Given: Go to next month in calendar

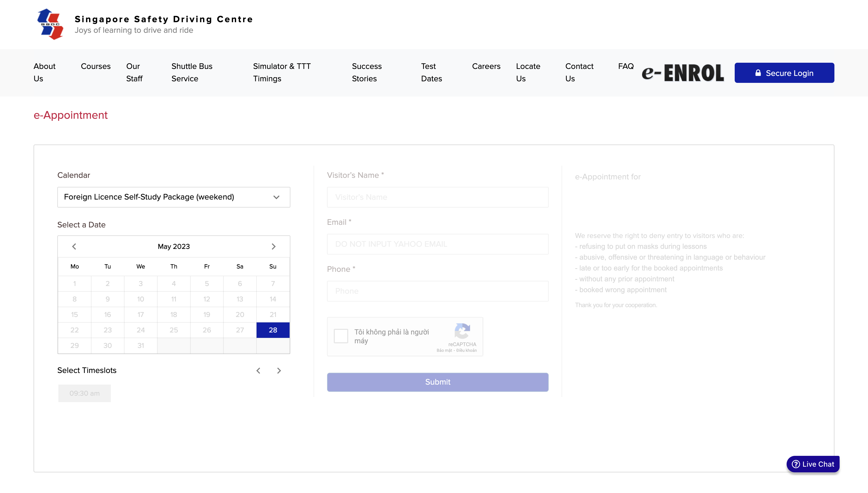Looking at the screenshot, I should [x=273, y=246].
